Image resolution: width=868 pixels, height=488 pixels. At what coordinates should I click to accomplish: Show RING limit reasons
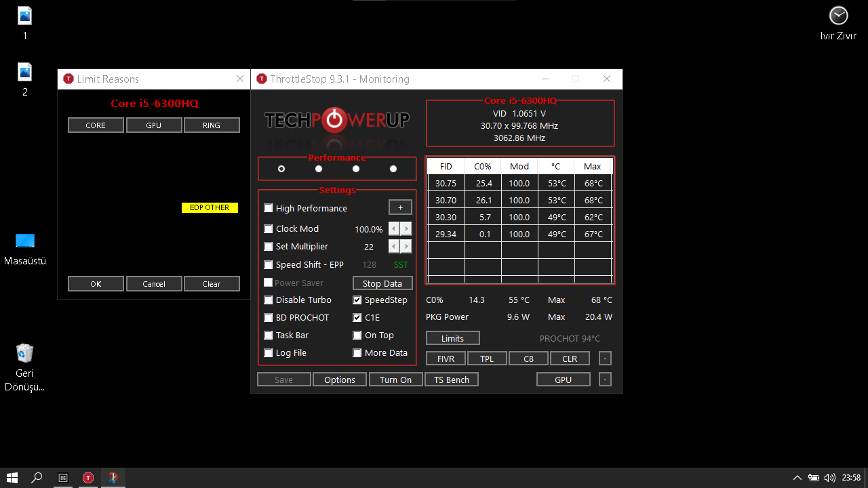212,125
